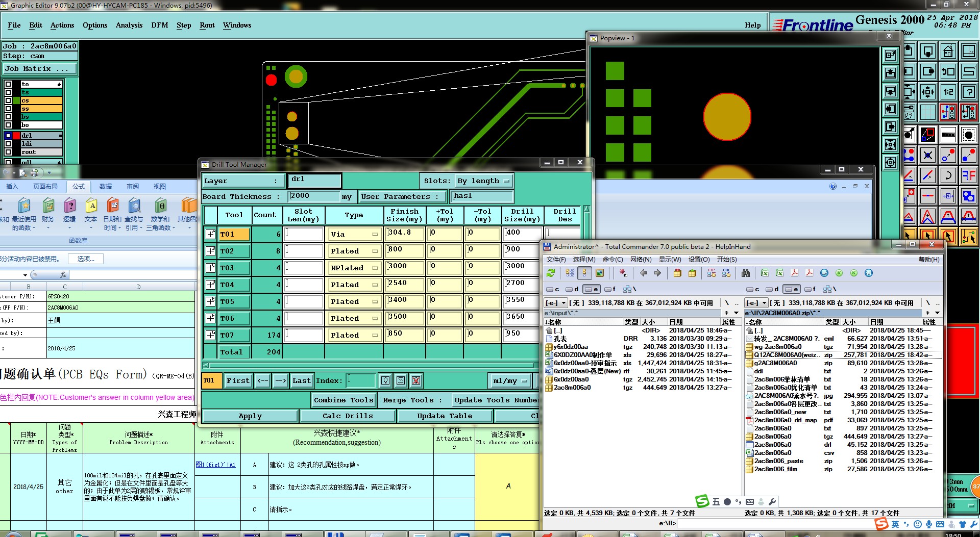This screenshot has height=537, width=980.
Task: Toggle the checkbox for layer cs
Action: pos(8,101)
